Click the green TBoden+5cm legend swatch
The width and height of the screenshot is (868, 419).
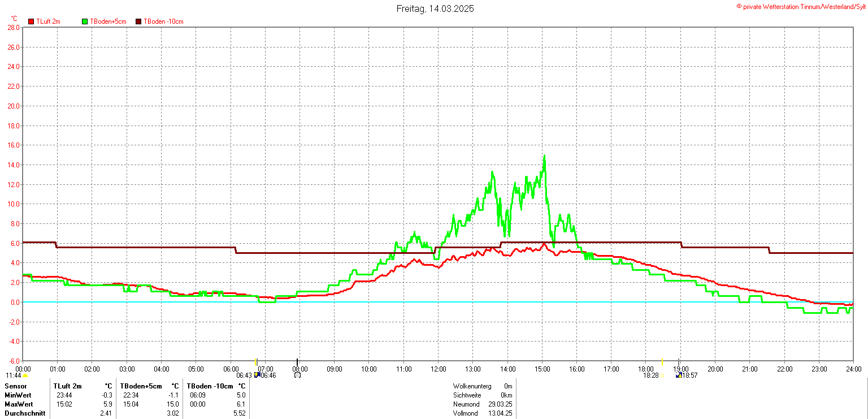click(x=85, y=21)
